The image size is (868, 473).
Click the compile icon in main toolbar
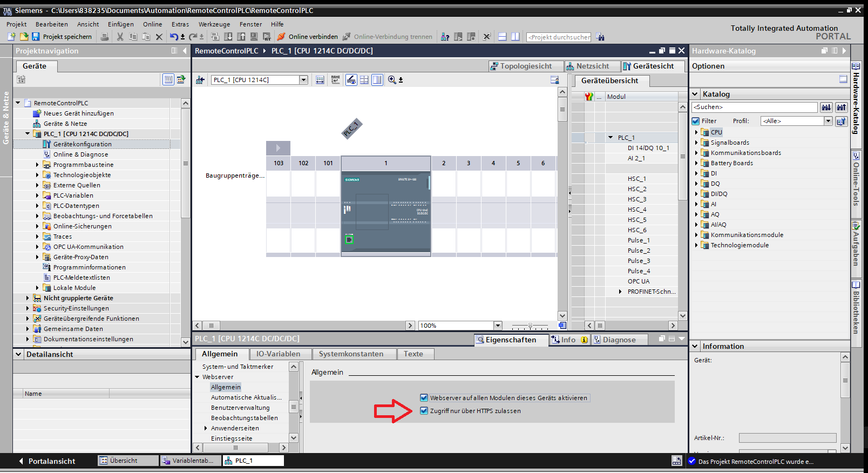coord(215,37)
